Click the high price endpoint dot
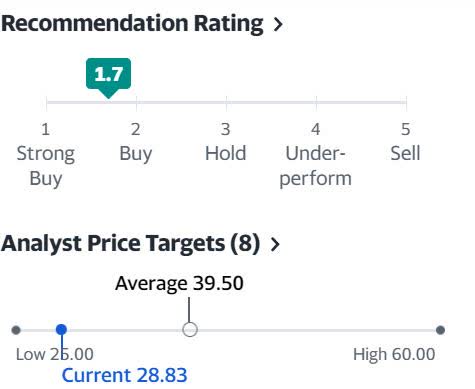Screen dimensions: 475x389 pyautogui.click(x=440, y=330)
